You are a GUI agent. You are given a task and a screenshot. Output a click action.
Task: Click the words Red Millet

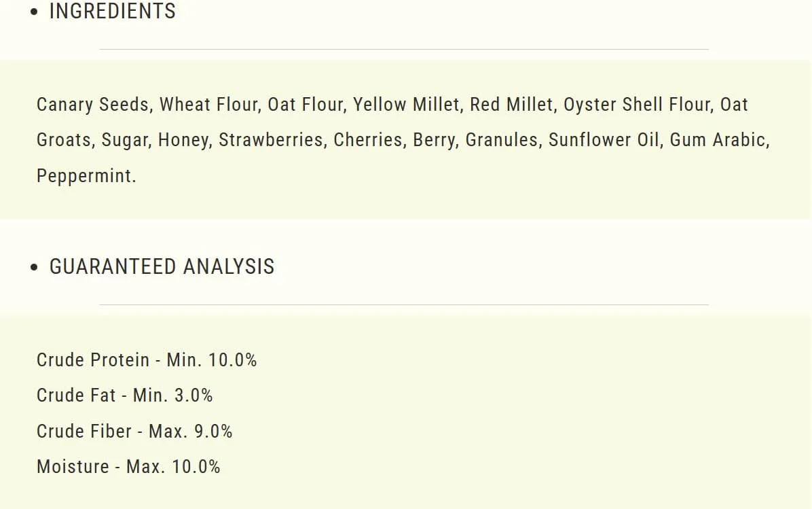[x=511, y=105]
